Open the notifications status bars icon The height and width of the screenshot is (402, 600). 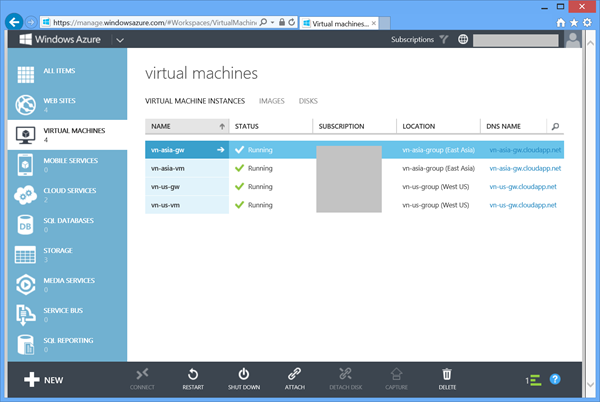point(534,380)
